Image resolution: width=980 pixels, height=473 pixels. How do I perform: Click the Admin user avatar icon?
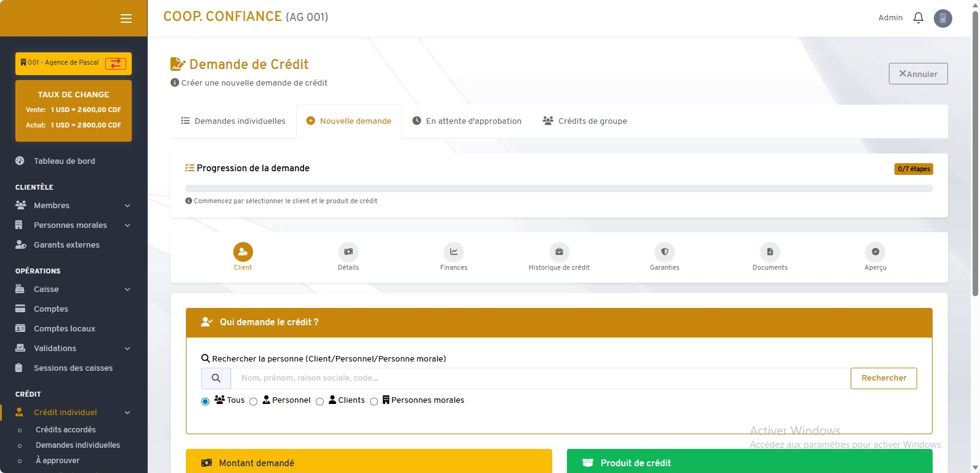(x=942, y=18)
